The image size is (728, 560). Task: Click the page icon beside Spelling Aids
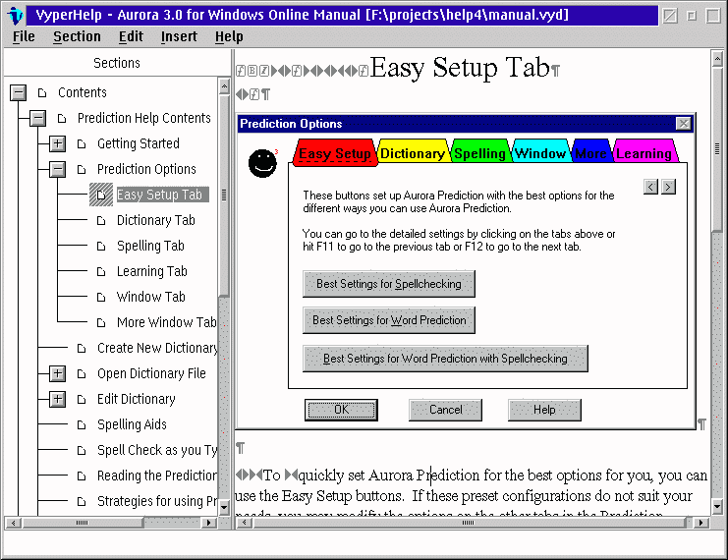point(82,424)
